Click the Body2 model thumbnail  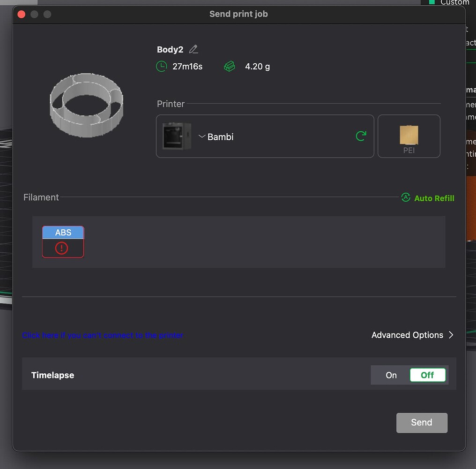[87, 105]
